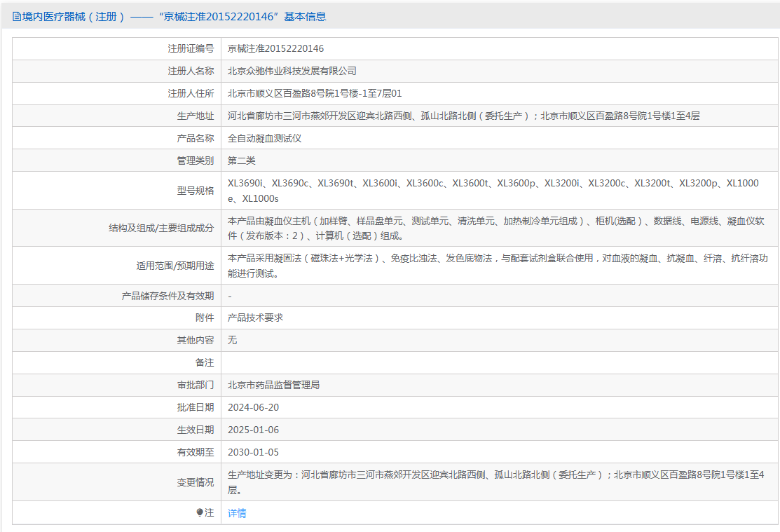Open the 详情 link
This screenshot has width=780, height=532.
pyautogui.click(x=237, y=513)
